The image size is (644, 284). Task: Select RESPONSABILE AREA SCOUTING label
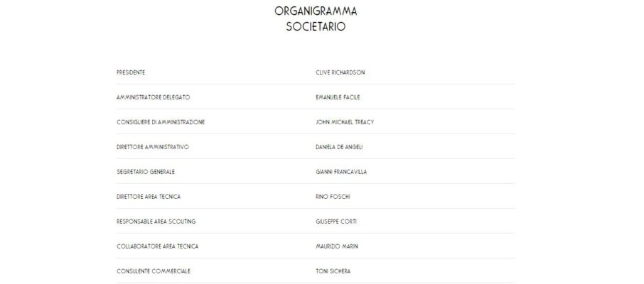155,222
